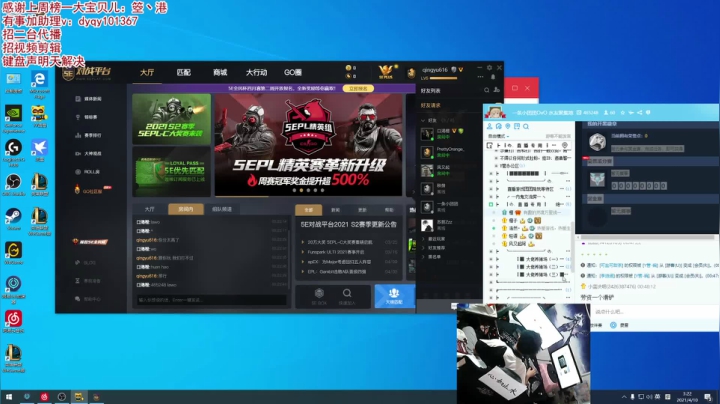Open Steam desktop icon

coord(13,219)
